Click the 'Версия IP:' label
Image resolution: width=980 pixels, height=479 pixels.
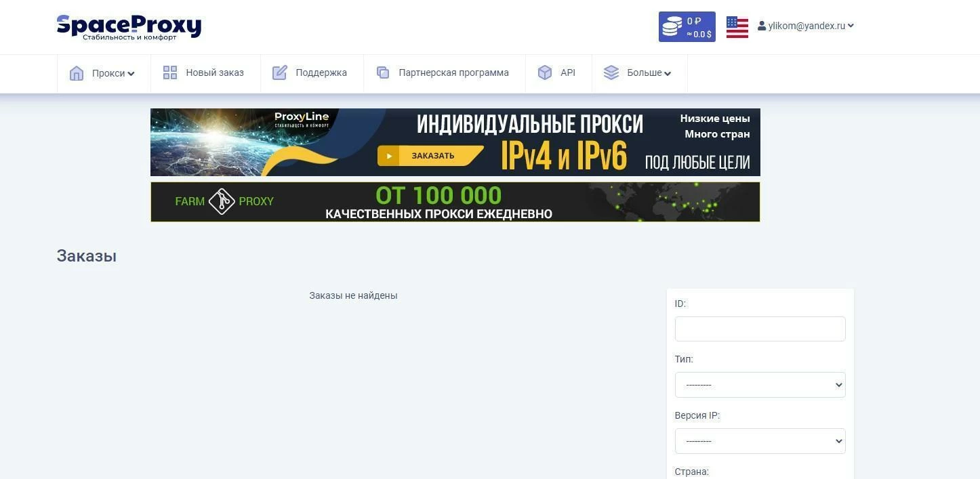697,415
